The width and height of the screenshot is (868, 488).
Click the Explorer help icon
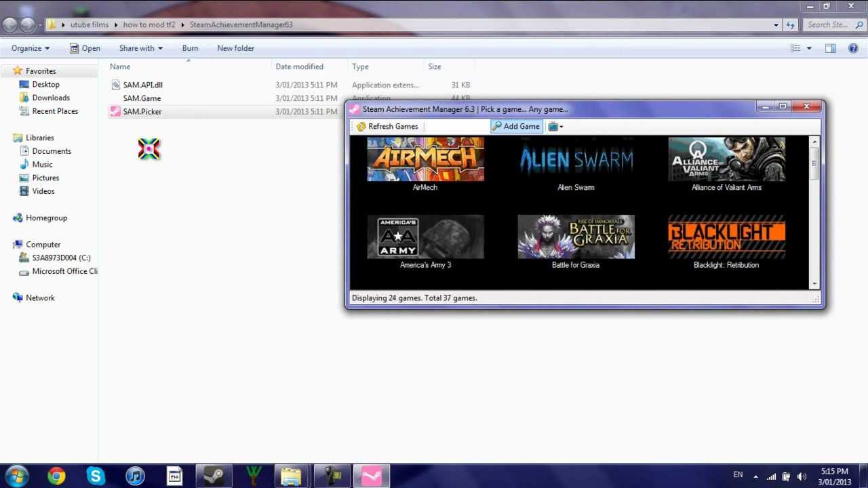coord(853,48)
